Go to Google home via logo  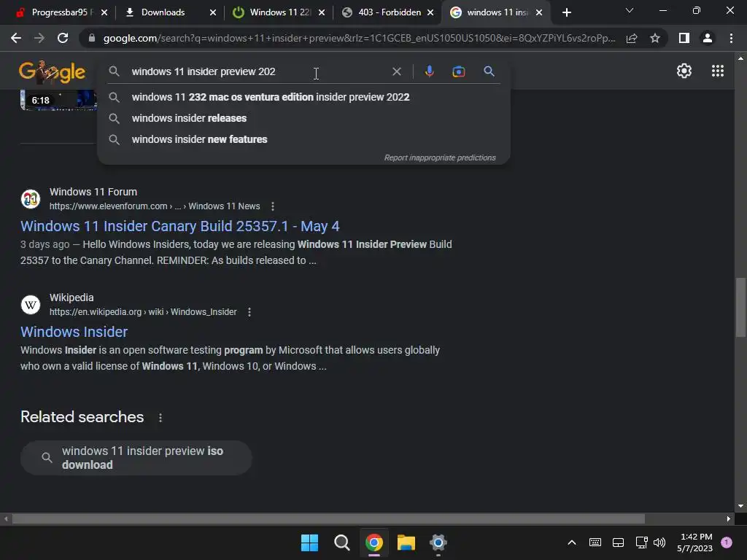(53, 72)
